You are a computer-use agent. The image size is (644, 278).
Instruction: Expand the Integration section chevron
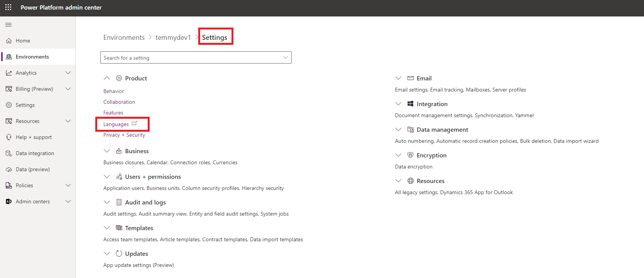point(398,104)
